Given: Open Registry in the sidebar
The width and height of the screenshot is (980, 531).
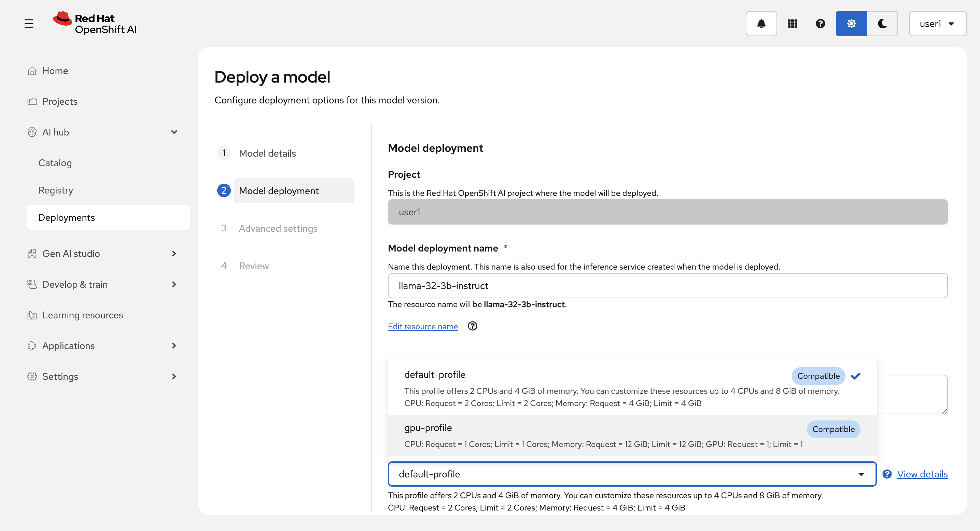Looking at the screenshot, I should tap(56, 190).
